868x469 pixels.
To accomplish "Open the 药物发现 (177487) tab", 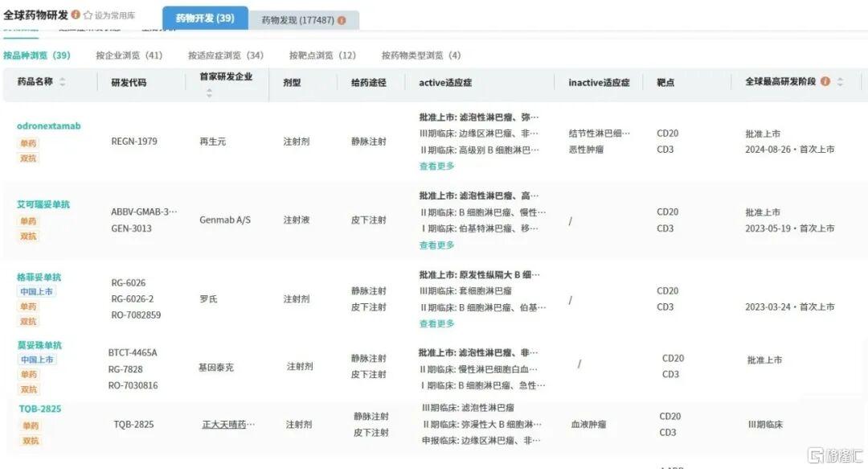I will [297, 20].
